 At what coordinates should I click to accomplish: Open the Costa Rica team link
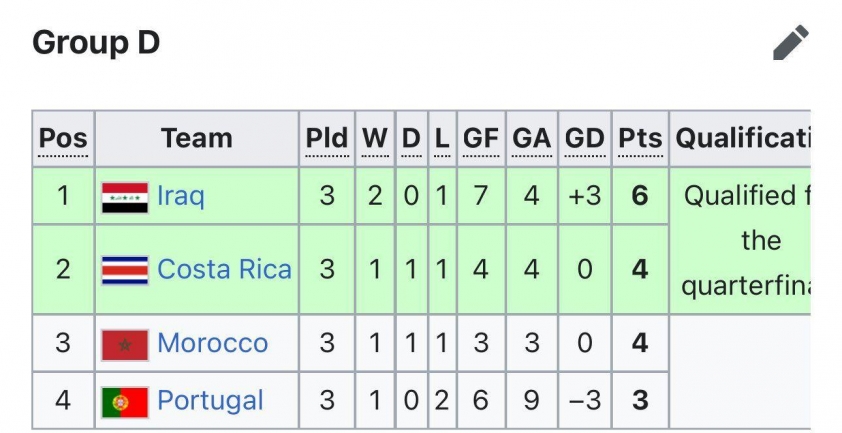coord(224,269)
